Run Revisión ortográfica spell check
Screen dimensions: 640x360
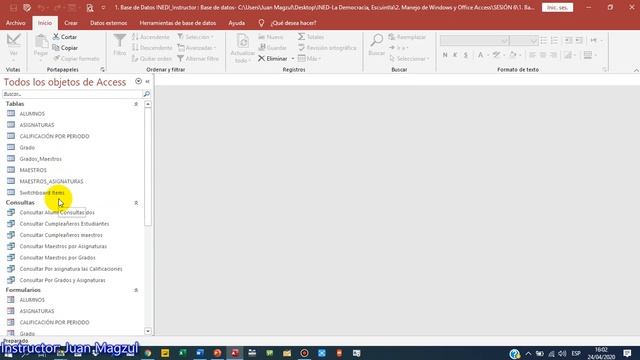coord(327,48)
